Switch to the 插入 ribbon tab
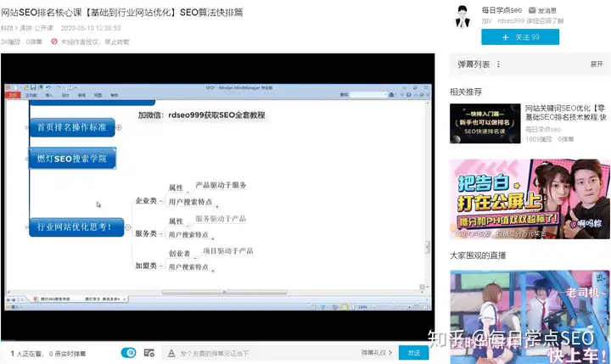The height and width of the screenshot is (364, 611). point(49,95)
